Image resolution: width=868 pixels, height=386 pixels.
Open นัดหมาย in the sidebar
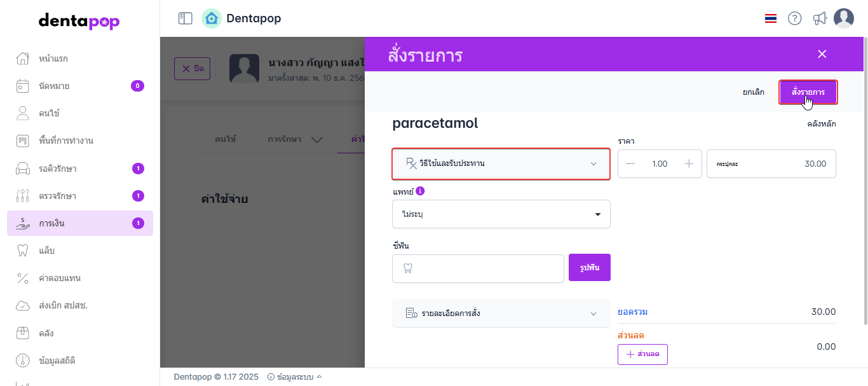[x=54, y=86]
